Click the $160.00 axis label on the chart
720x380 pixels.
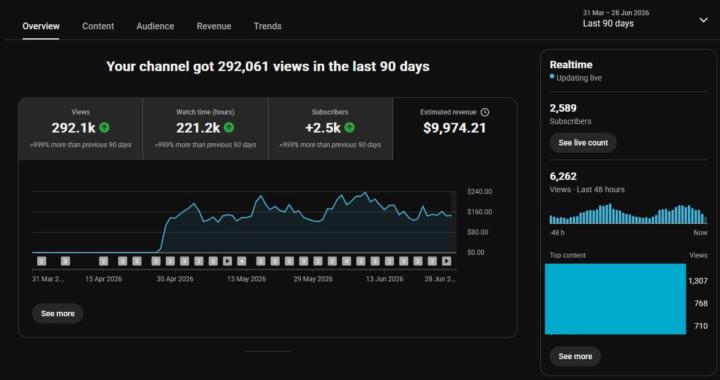[x=480, y=212]
